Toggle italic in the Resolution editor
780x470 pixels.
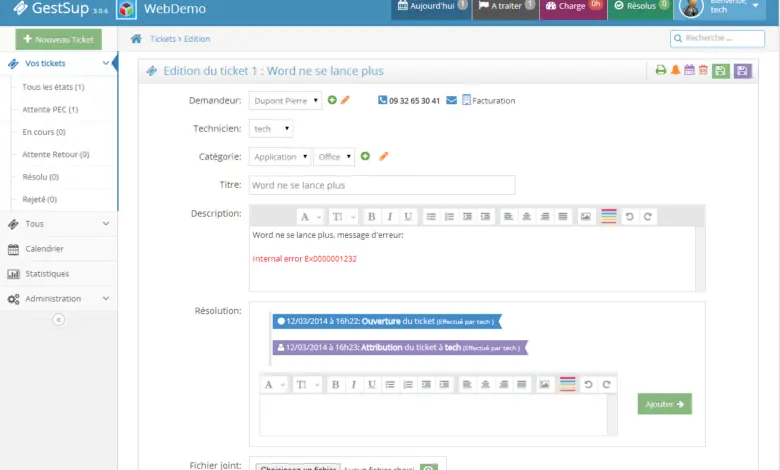pos(354,384)
